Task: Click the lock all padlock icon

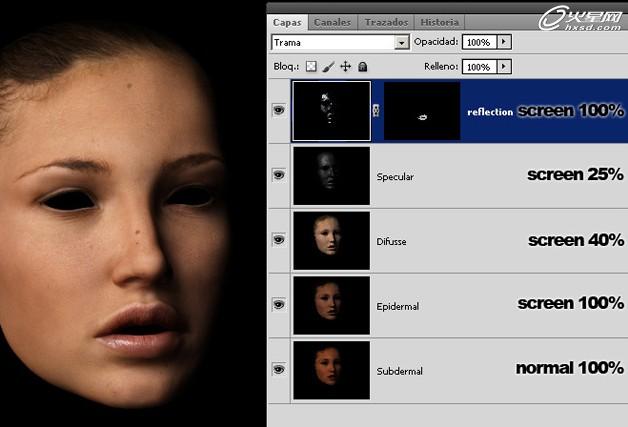Action: pyautogui.click(x=363, y=66)
